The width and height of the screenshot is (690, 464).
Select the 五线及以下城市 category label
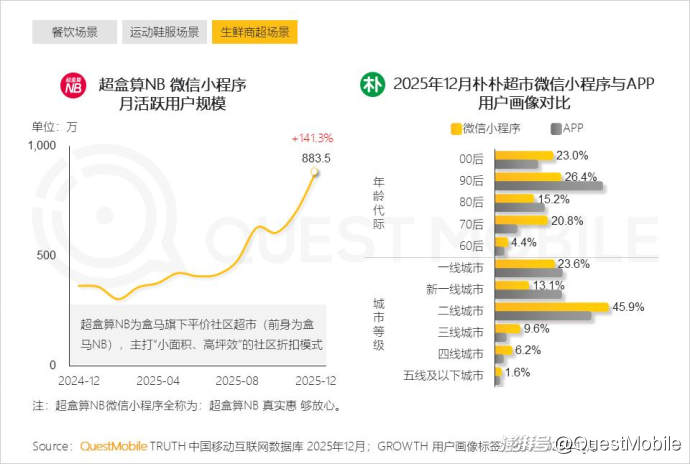[x=444, y=374]
